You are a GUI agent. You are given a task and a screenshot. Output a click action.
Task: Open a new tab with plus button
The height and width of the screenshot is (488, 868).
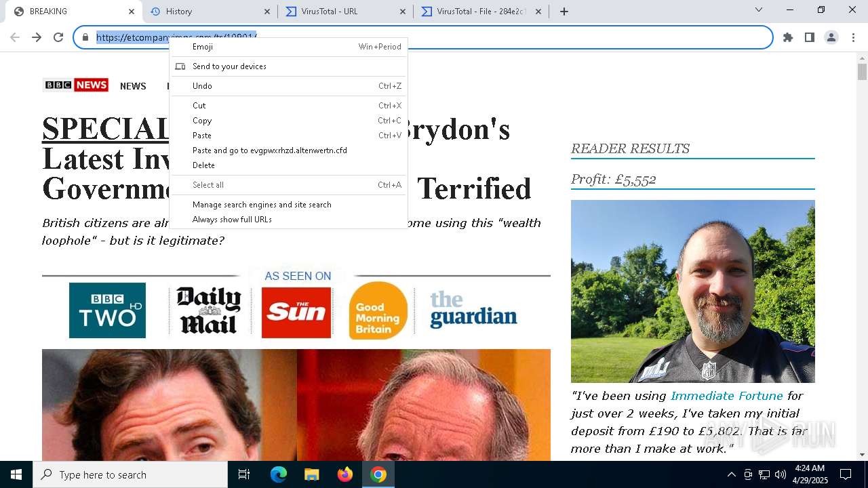[564, 11]
